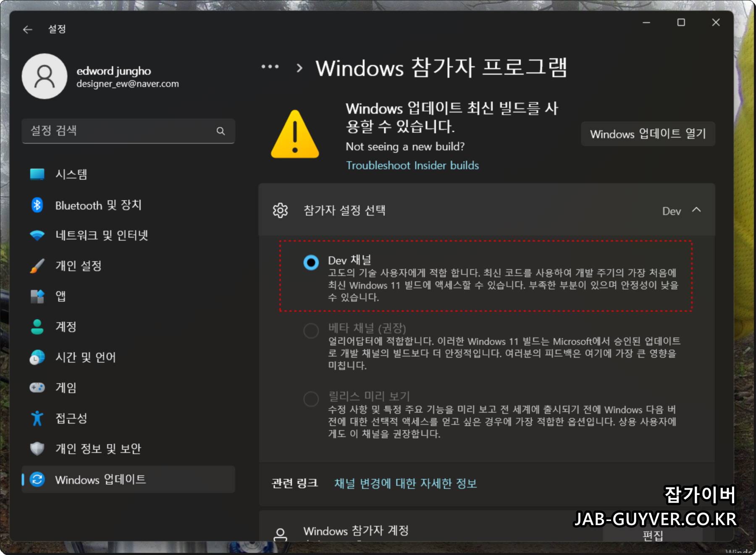Open 시간 및 언어 settings label

pyautogui.click(x=86, y=357)
